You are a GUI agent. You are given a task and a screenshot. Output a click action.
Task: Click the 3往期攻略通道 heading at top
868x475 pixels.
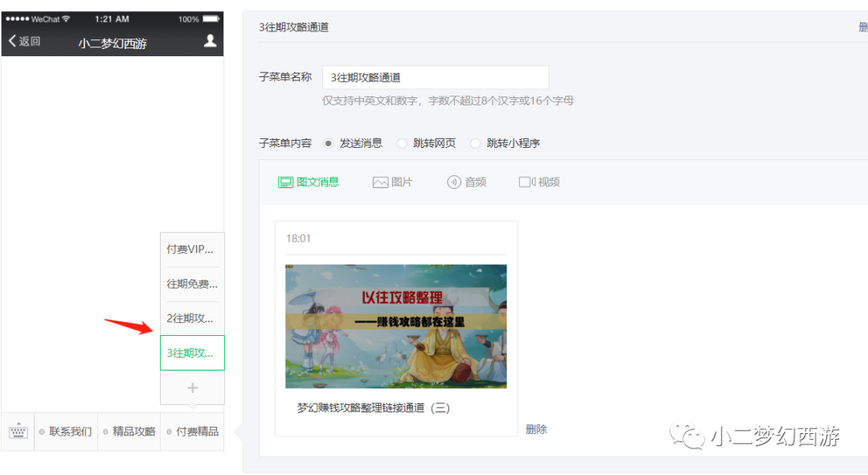(293, 27)
